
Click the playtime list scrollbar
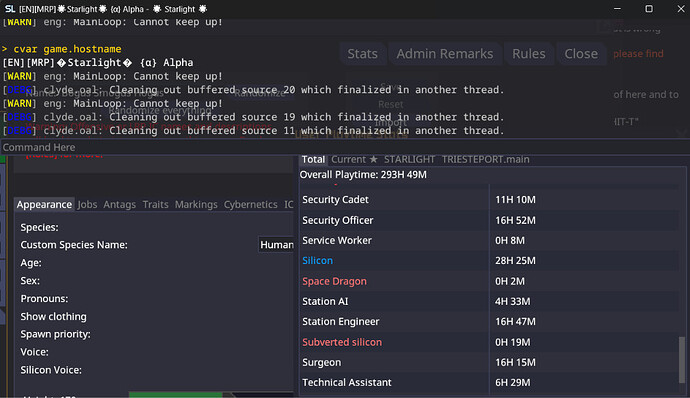(x=682, y=360)
